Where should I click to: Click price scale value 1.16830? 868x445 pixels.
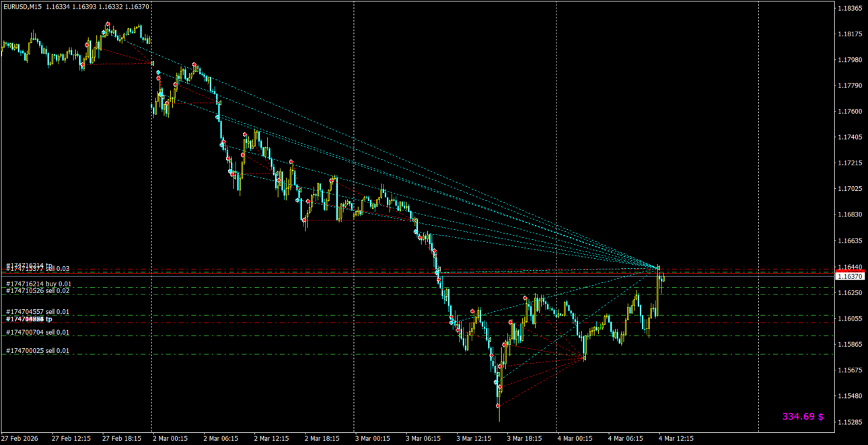[851, 214]
